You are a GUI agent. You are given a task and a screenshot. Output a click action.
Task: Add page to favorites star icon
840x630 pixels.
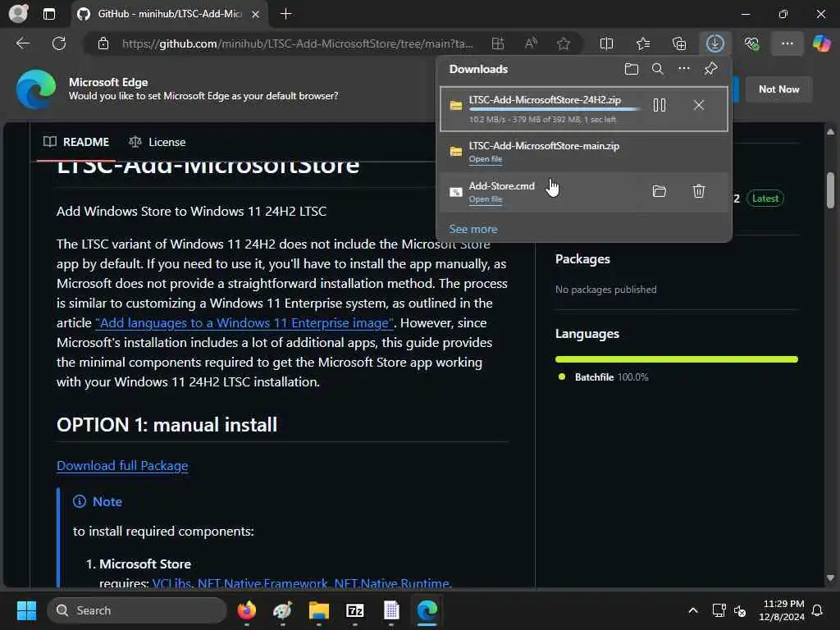pos(563,43)
